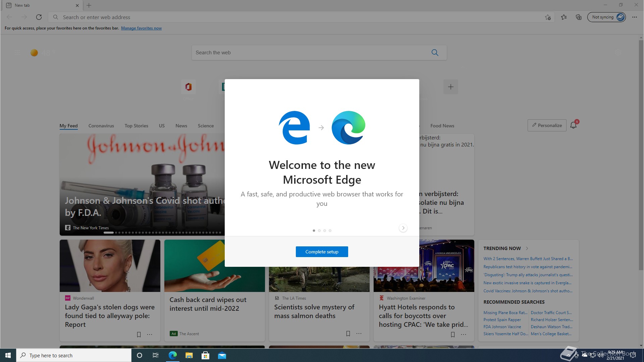
Task: Select the My Feed tab
Action: point(68,126)
